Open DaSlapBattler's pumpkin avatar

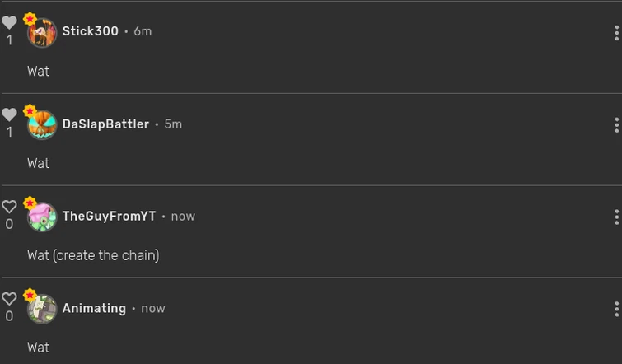click(42, 125)
